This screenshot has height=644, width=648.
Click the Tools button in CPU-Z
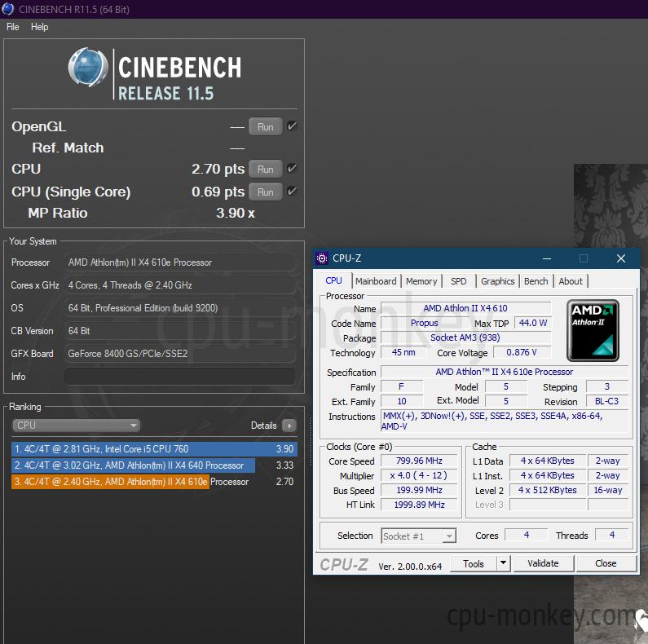pos(474,563)
